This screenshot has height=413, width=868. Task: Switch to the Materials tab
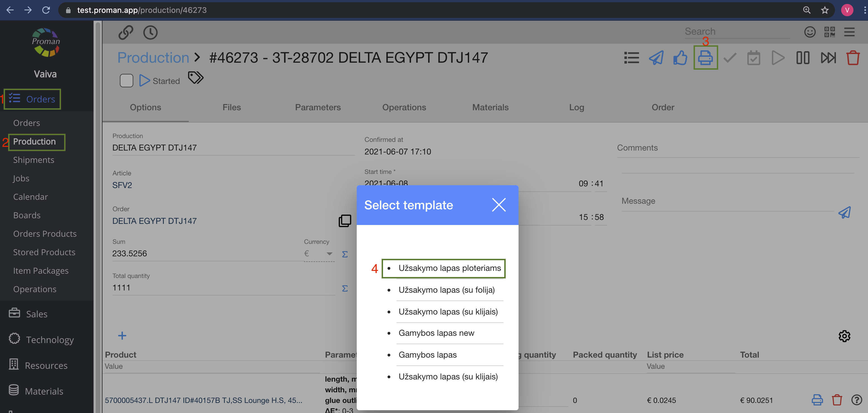[x=490, y=107]
